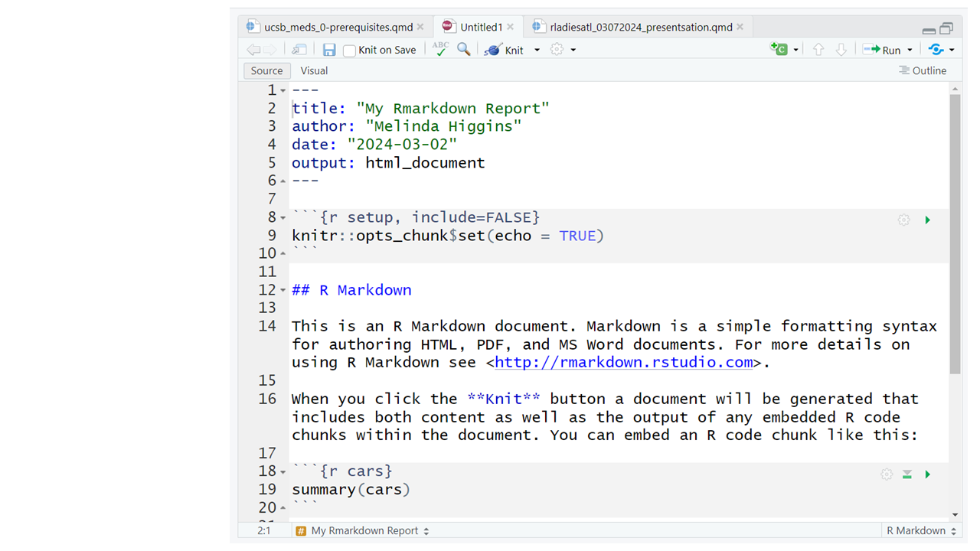
Task: Switch to the Visual editor mode
Action: [x=314, y=70]
